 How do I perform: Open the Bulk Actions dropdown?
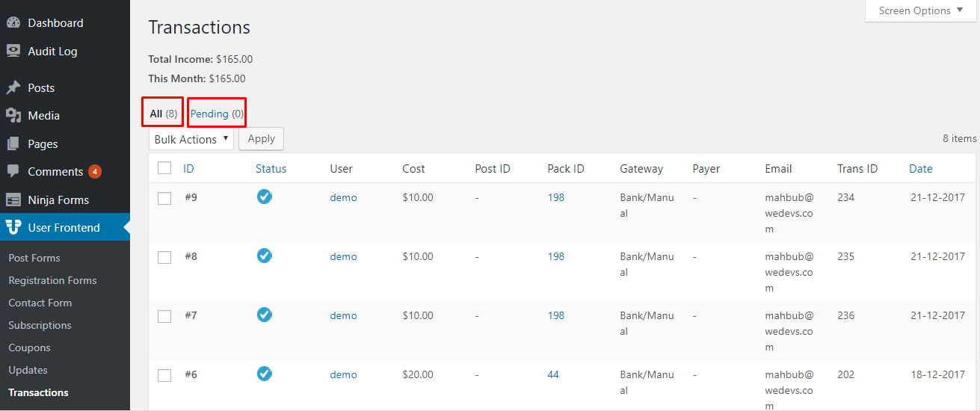pos(191,139)
